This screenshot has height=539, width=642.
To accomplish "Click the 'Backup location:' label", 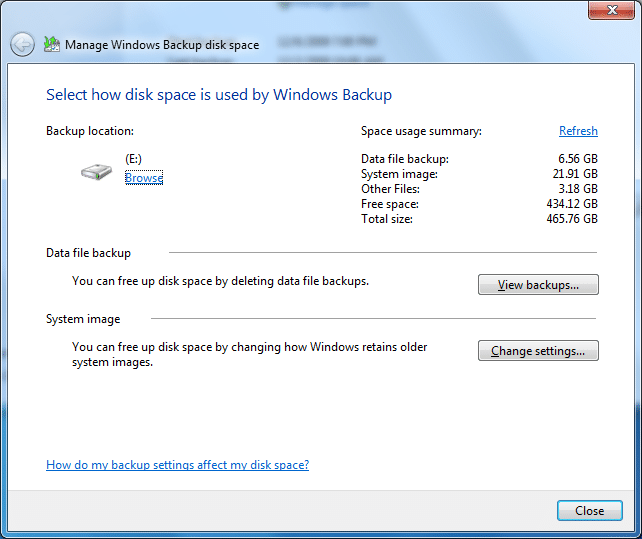I will pos(90,131).
